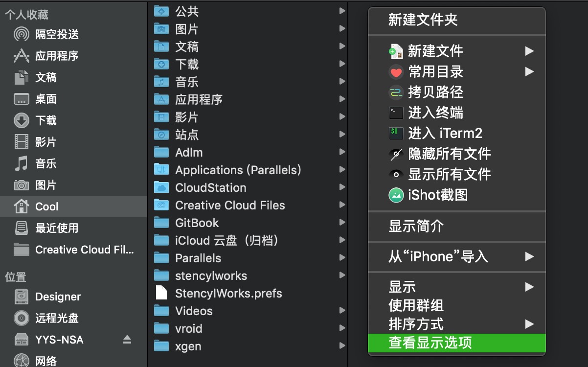
Task: Select the 音乐 folder in file list
Action: point(248,82)
